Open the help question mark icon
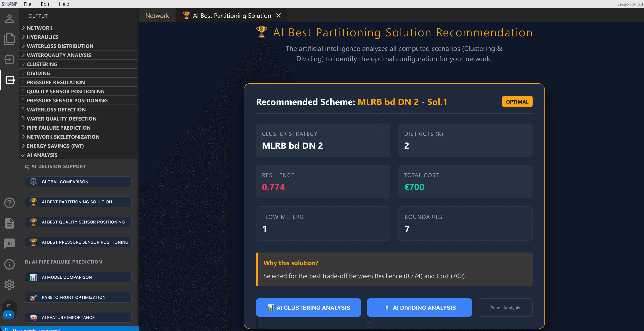The height and width of the screenshot is (331, 644). click(9, 203)
